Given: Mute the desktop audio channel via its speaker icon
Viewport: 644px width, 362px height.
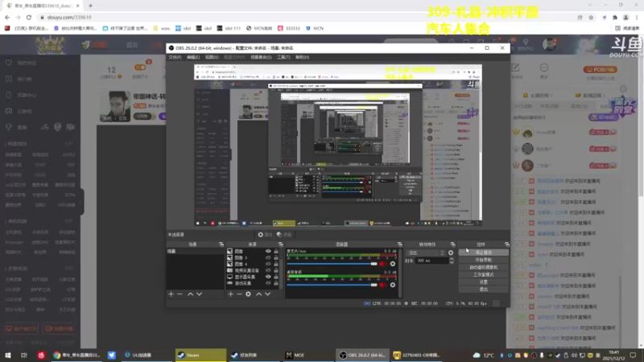Looking at the screenshot, I should pos(383,285).
